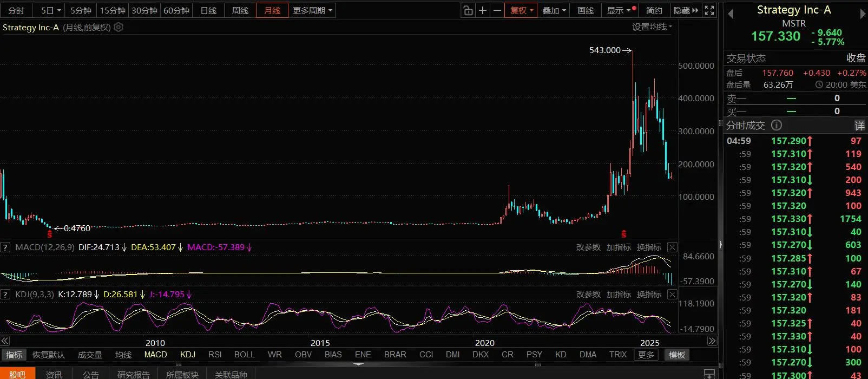
Task: Open 复权 adjustment dropdown
Action: tap(521, 10)
